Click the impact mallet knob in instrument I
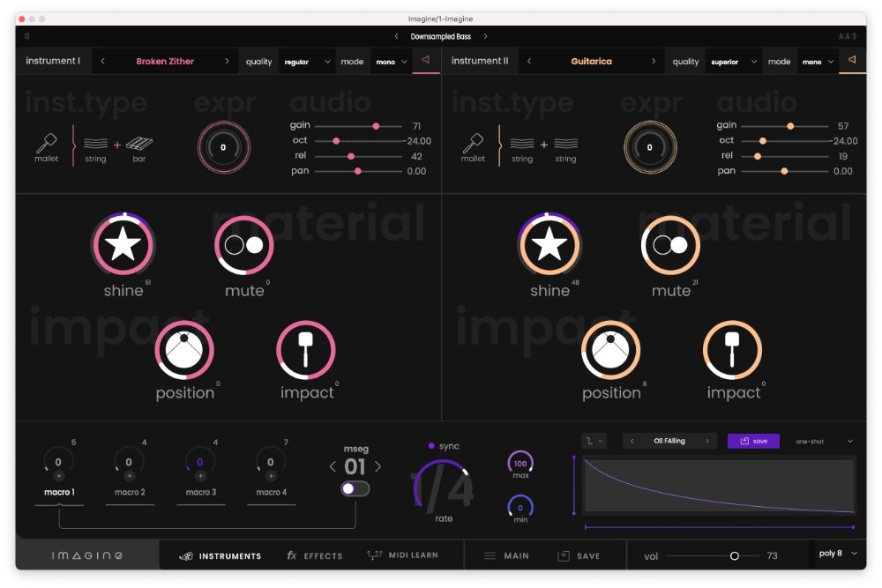This screenshot has width=882, height=588. pyautogui.click(x=305, y=350)
